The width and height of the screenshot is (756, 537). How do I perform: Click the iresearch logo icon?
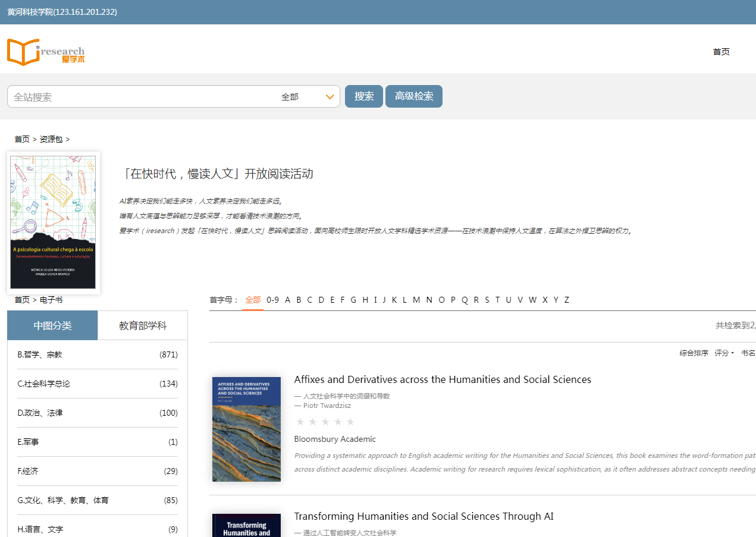click(x=46, y=52)
